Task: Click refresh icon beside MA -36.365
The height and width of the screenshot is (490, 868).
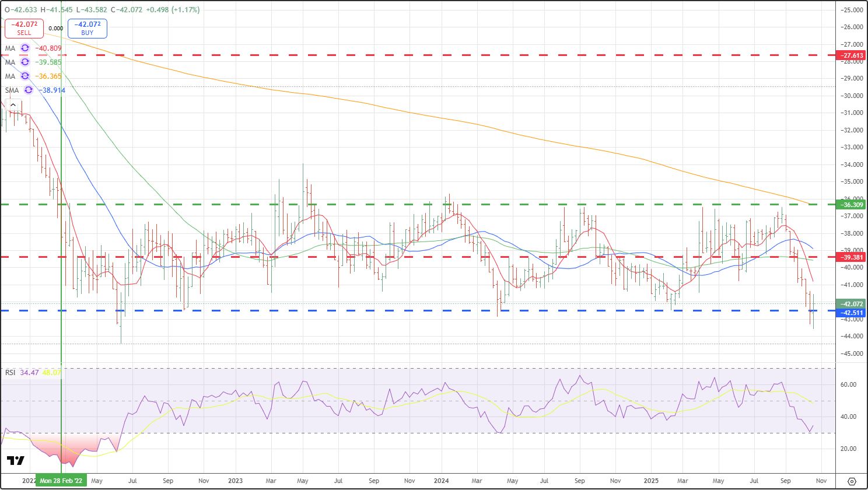Action: pos(25,76)
